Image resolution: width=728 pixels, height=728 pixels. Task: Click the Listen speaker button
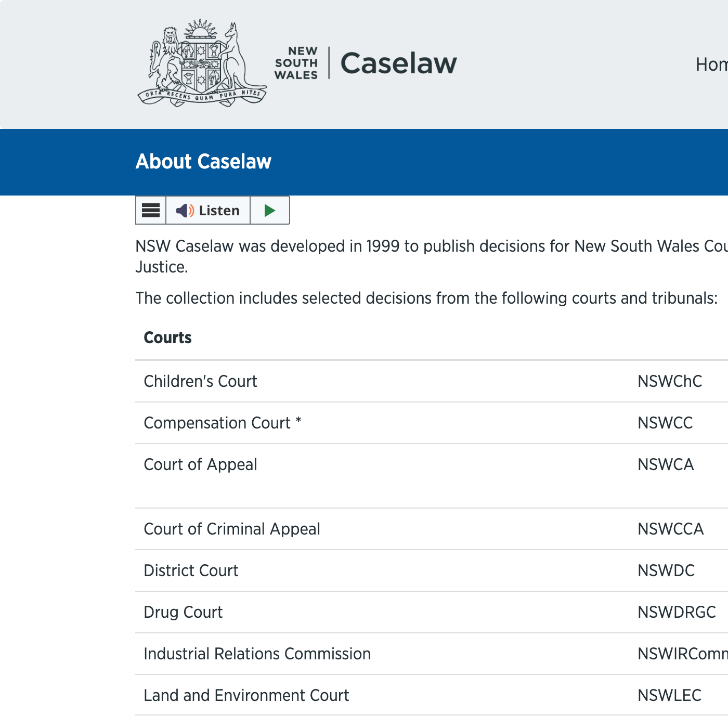point(208,210)
